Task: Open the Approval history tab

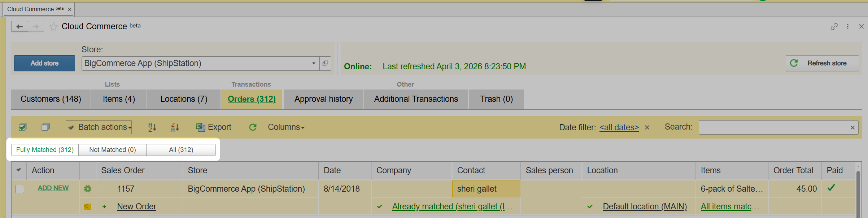Action: click(x=323, y=99)
